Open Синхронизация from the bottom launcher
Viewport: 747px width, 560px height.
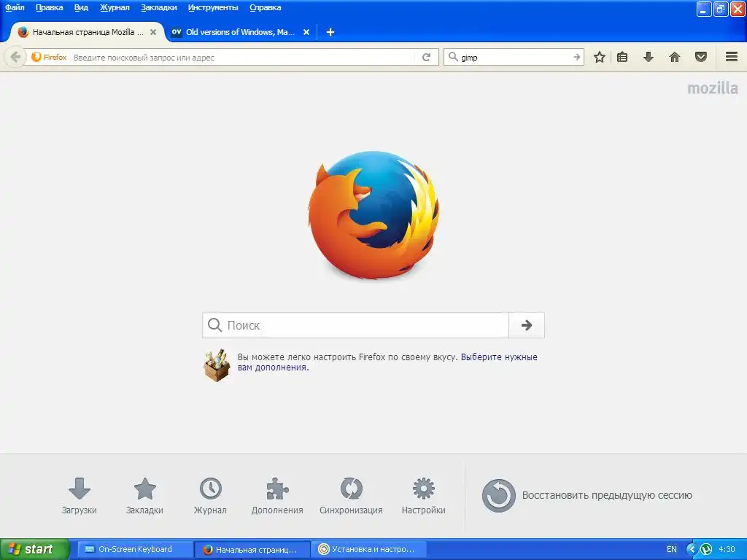(x=351, y=496)
